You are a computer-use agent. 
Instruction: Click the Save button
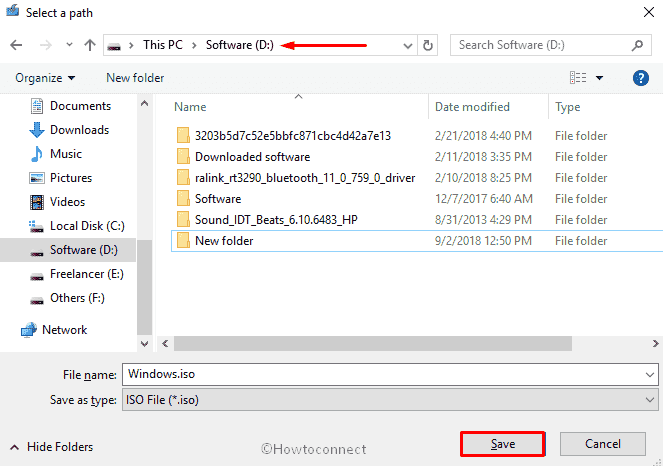coord(503,444)
